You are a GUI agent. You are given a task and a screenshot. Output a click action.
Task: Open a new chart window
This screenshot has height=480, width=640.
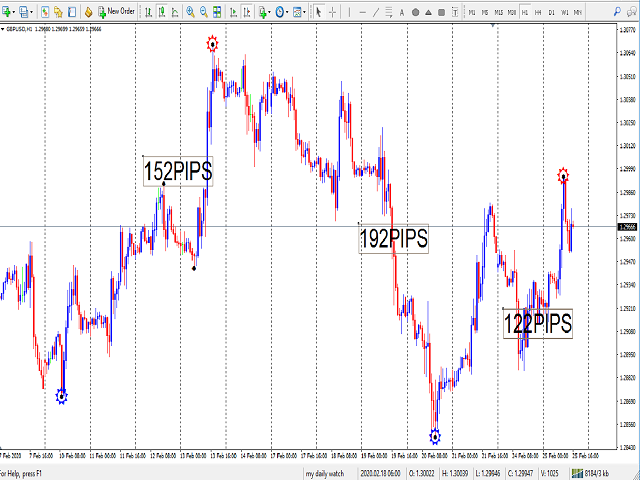click(6, 12)
